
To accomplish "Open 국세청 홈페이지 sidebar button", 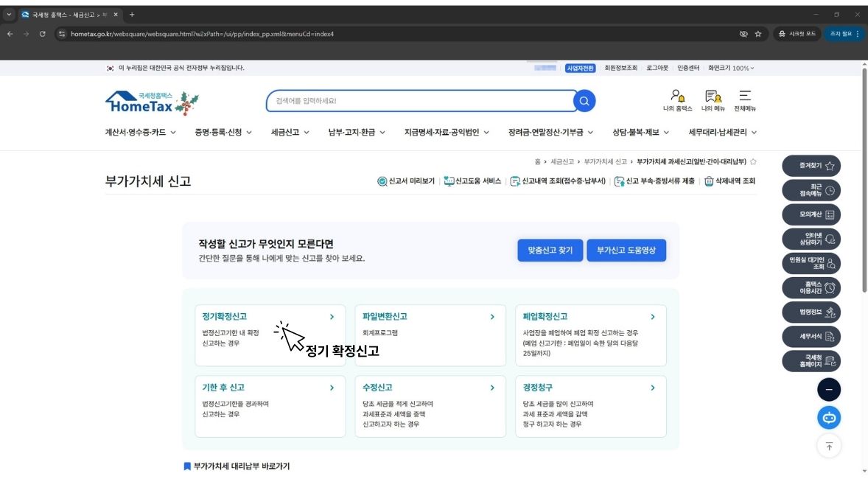I will pyautogui.click(x=811, y=360).
